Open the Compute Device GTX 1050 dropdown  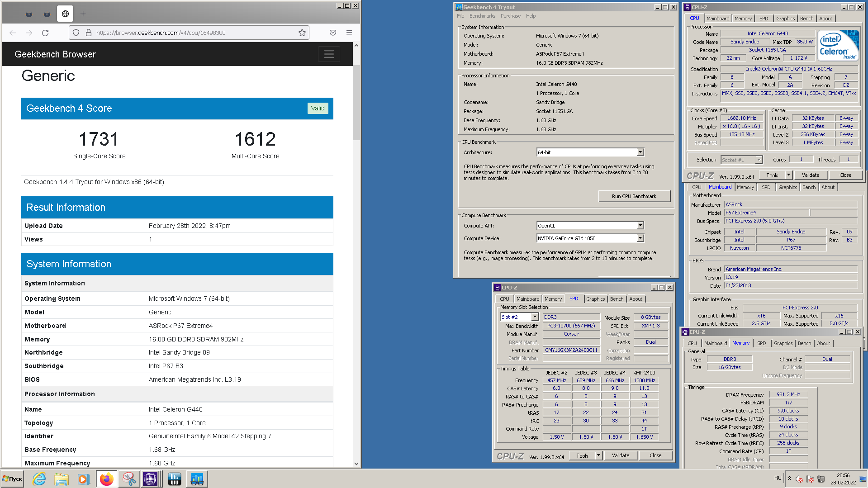click(x=640, y=238)
